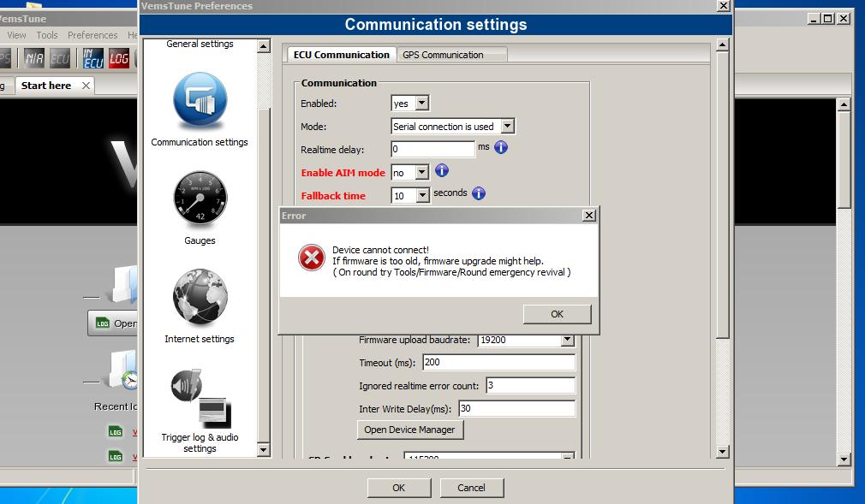Expand the Fallback time dropdown
865x504 pixels.
click(x=422, y=196)
